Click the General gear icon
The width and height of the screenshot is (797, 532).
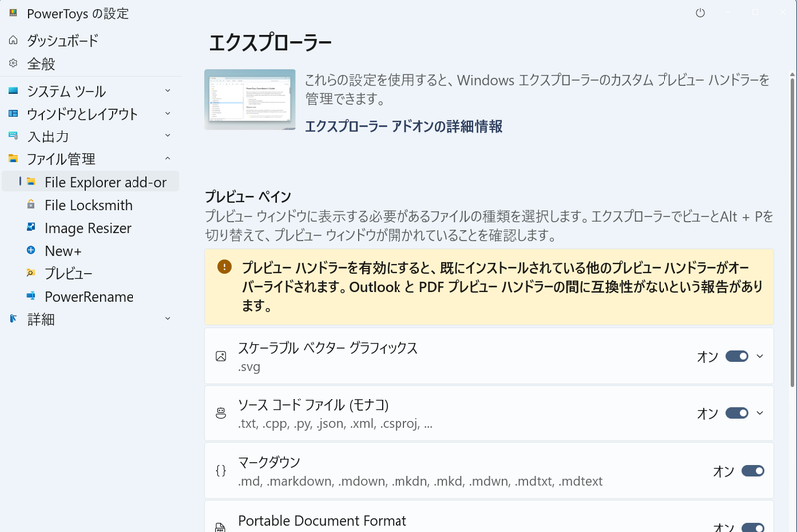point(13,63)
